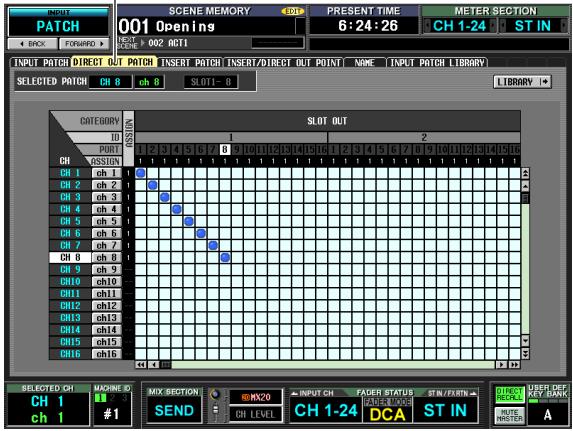This screenshot has width=573, height=431.
Task: Click the ch12 name label
Action: point(106,306)
